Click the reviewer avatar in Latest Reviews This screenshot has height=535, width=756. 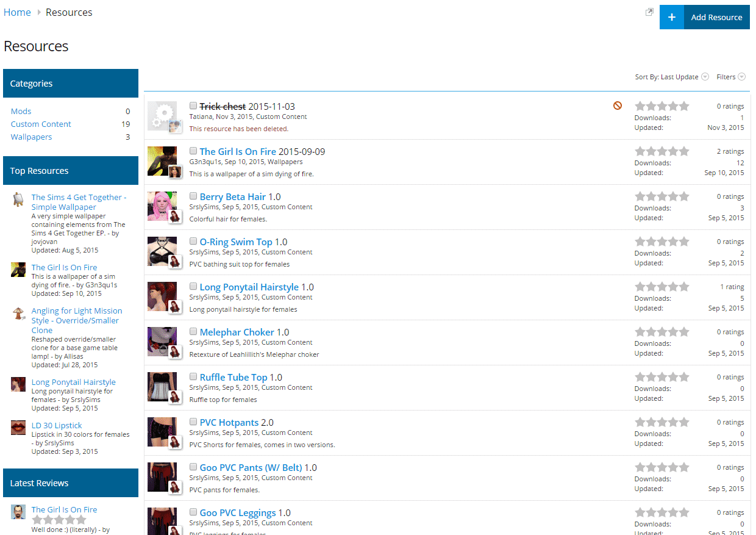click(x=18, y=512)
